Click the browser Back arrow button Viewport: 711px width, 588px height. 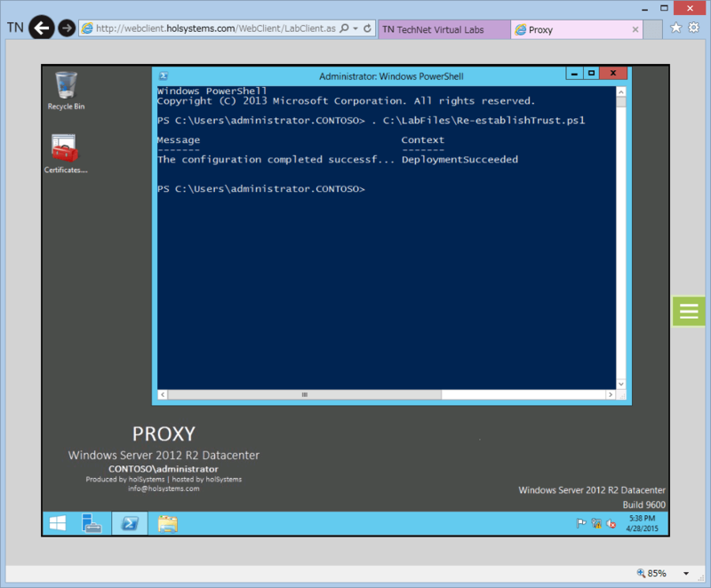42,28
